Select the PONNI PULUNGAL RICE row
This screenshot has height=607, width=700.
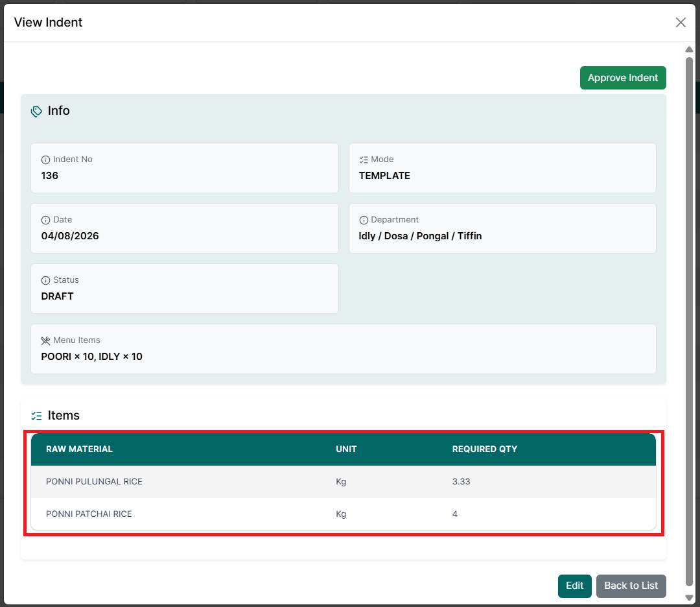[344, 481]
